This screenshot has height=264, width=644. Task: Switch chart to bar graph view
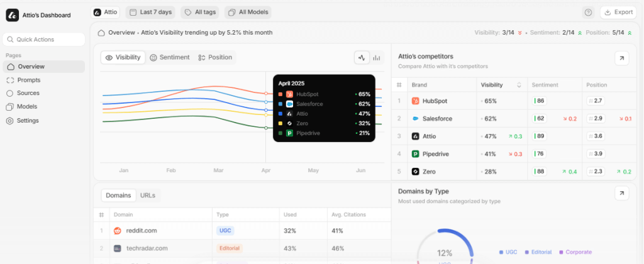(x=376, y=57)
